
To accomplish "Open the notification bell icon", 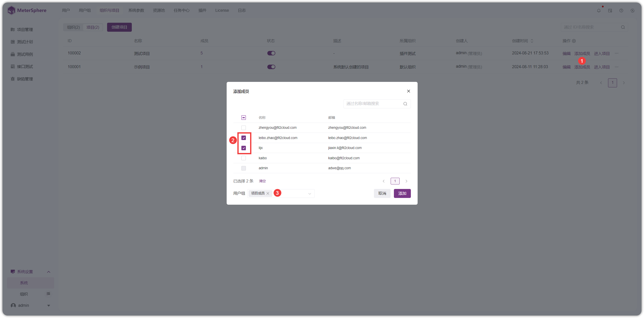I will coord(599,10).
